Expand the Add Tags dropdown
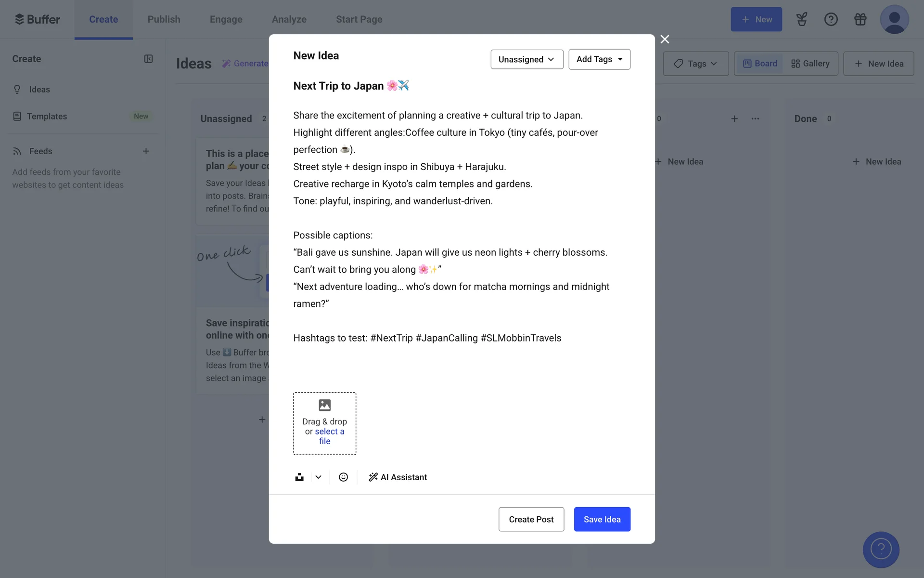 click(x=599, y=59)
